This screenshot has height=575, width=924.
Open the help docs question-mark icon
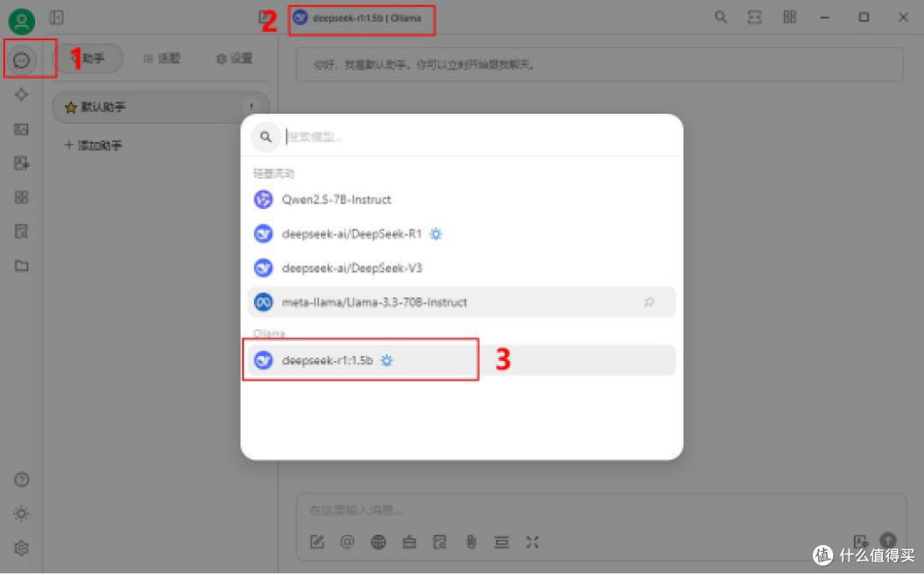pos(21,479)
